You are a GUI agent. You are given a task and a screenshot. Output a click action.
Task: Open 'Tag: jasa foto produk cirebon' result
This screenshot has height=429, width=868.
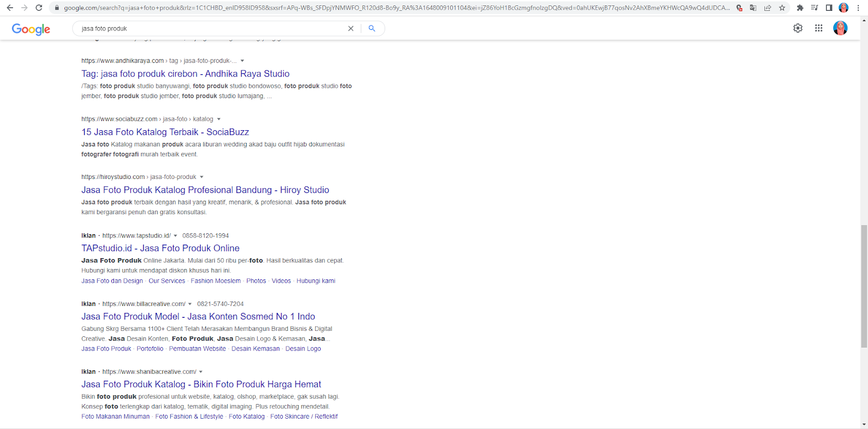pyautogui.click(x=186, y=74)
